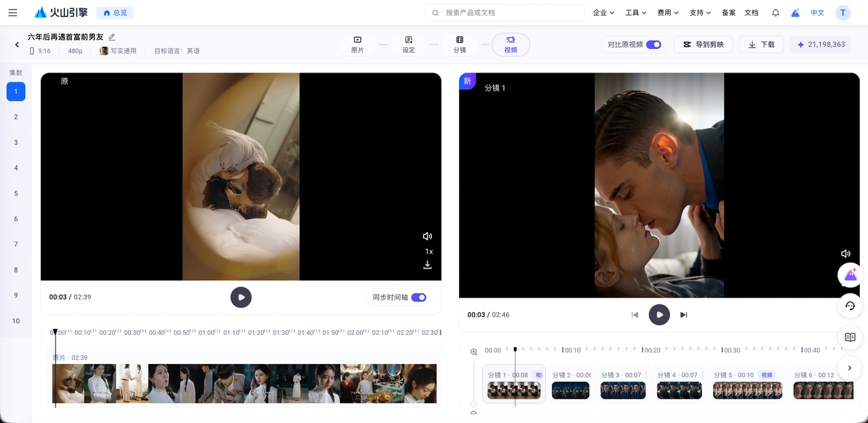This screenshot has width=868, height=423.
Task: Toggle the 同步时间轴 switch
Action: 418,297
